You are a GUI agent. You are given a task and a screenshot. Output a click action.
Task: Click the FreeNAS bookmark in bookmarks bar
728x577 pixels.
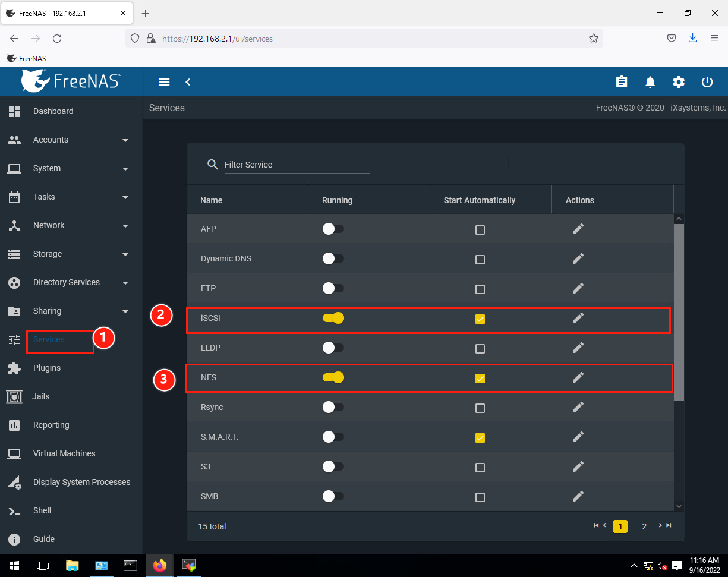[x=27, y=58]
